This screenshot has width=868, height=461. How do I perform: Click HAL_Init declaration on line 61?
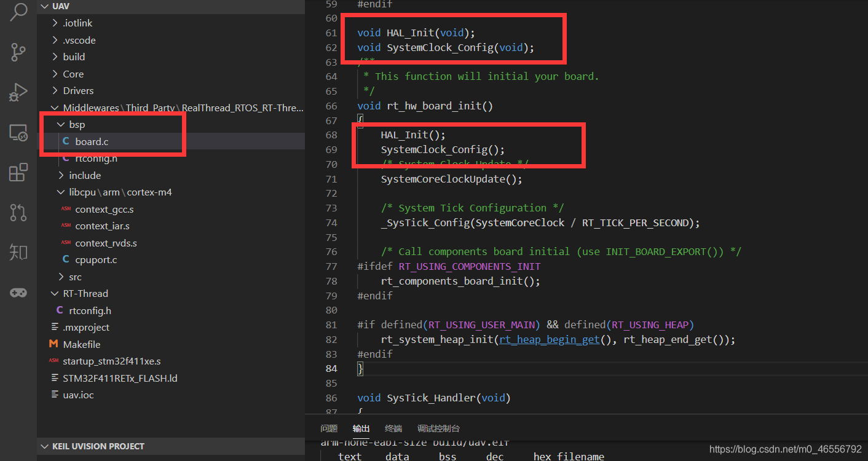pyautogui.click(x=410, y=33)
